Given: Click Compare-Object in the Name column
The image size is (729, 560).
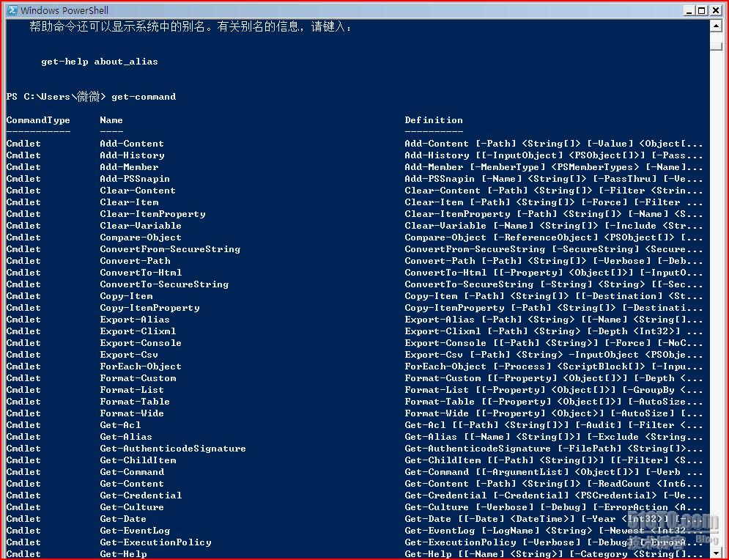Looking at the screenshot, I should [141, 237].
